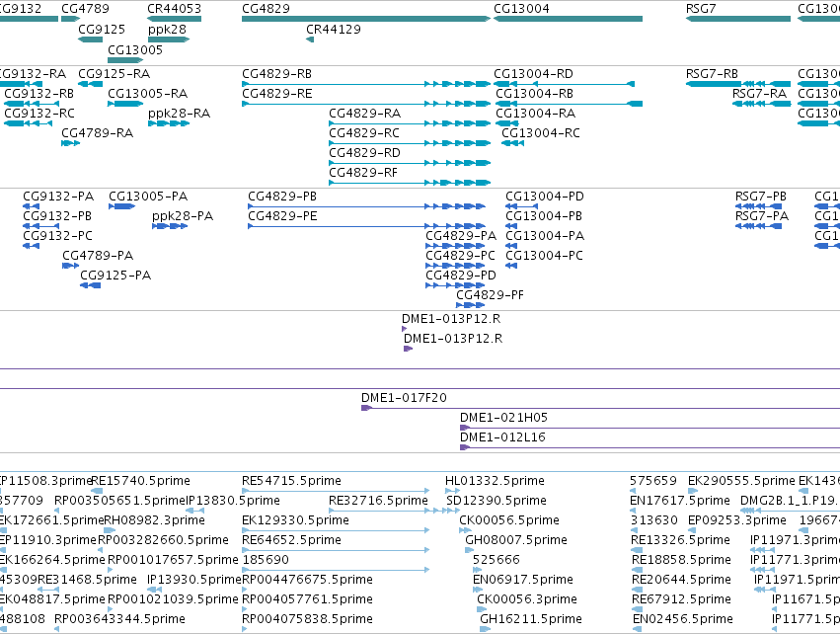
Task: Click protein CG4829-PE label
Action: point(282,216)
